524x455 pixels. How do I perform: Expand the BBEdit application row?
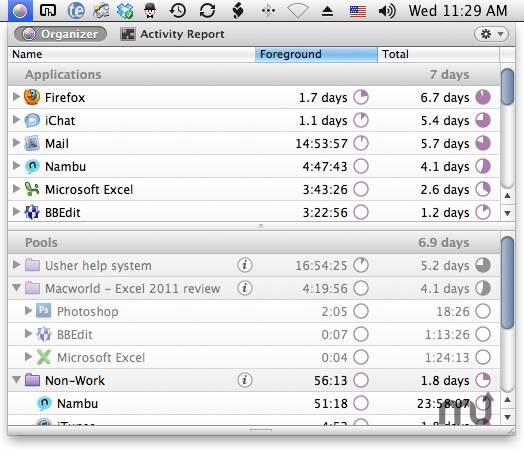16,211
